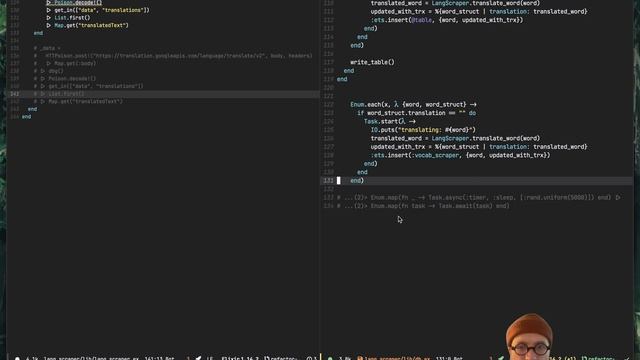Click the commented HTTPoison.post! line
This screenshot has height=360, width=640.
(x=173, y=56)
